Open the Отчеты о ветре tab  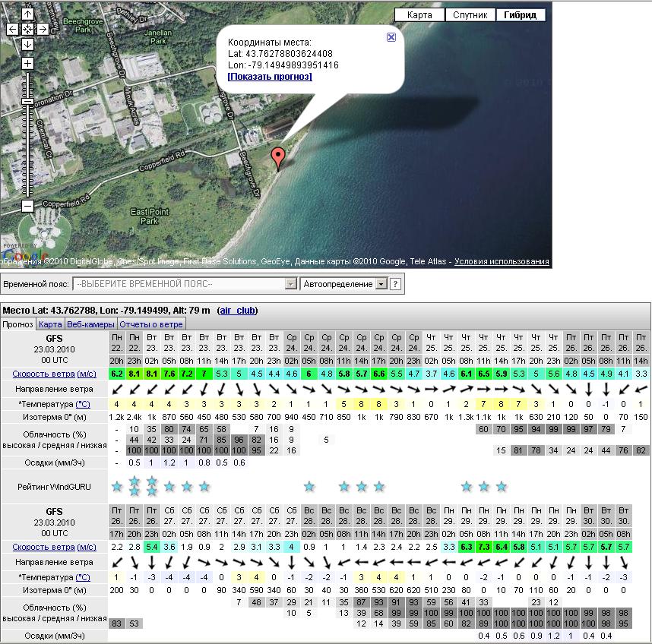coord(151,324)
